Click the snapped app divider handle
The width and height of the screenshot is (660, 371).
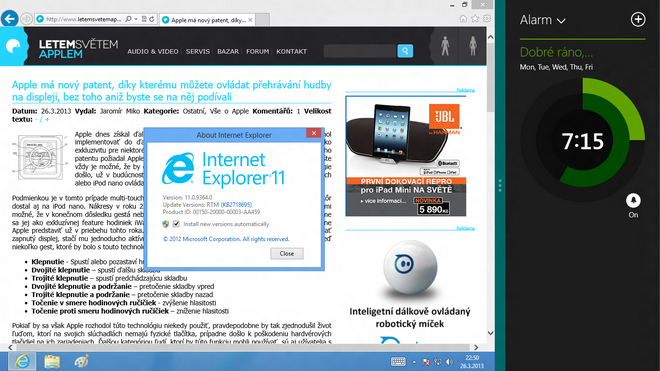500,185
